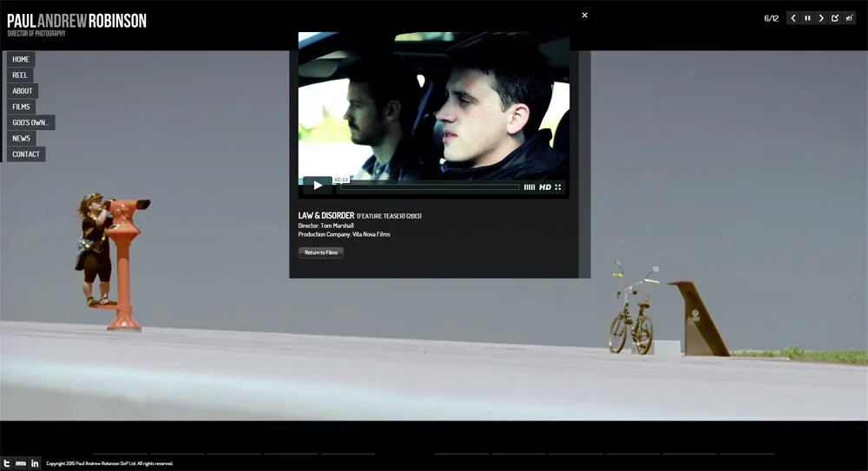Toggle the mute sound icon at top right
This screenshot has width=868, height=471.
(x=849, y=18)
